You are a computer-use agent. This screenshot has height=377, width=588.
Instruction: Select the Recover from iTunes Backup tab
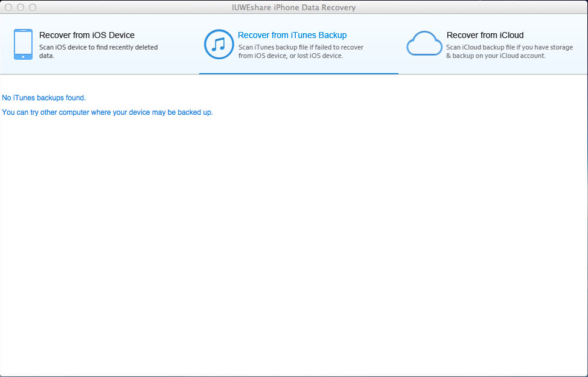point(298,44)
